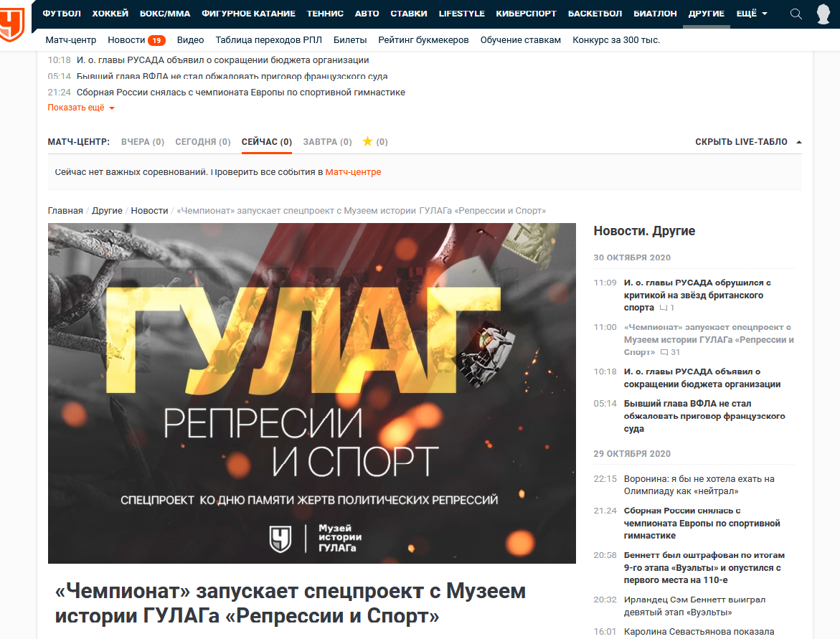Open the БИАТЛОН section

(655, 14)
